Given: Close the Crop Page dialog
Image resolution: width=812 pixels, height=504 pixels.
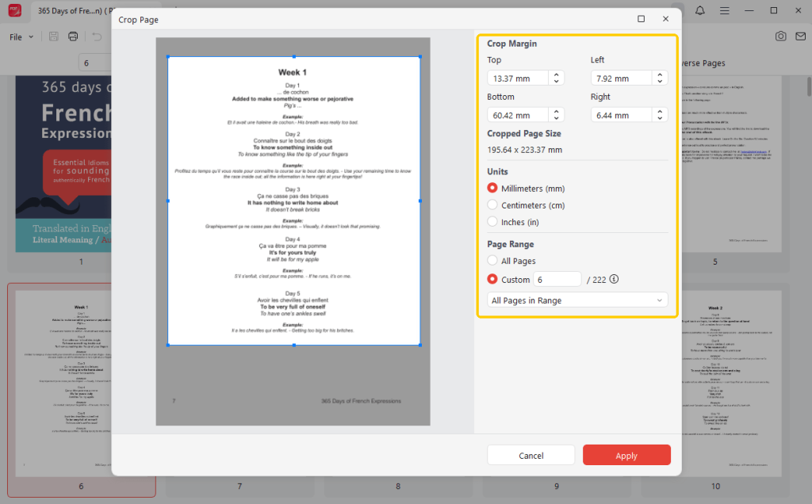Looking at the screenshot, I should [665, 19].
